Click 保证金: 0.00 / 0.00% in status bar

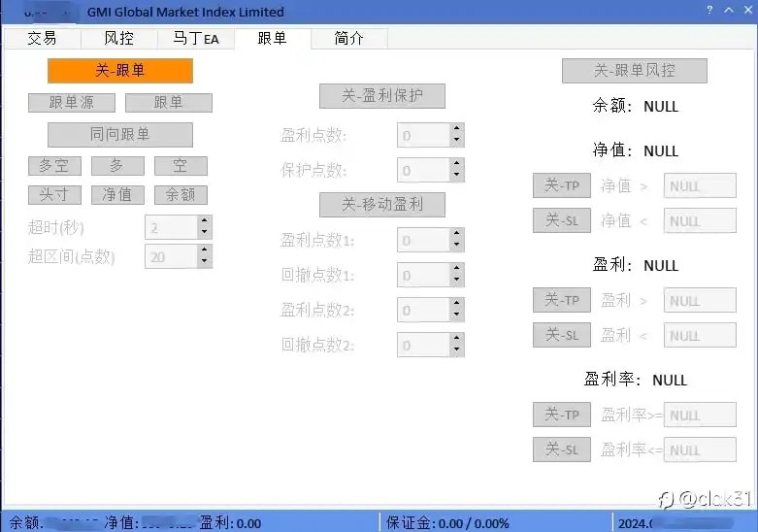[447, 523]
